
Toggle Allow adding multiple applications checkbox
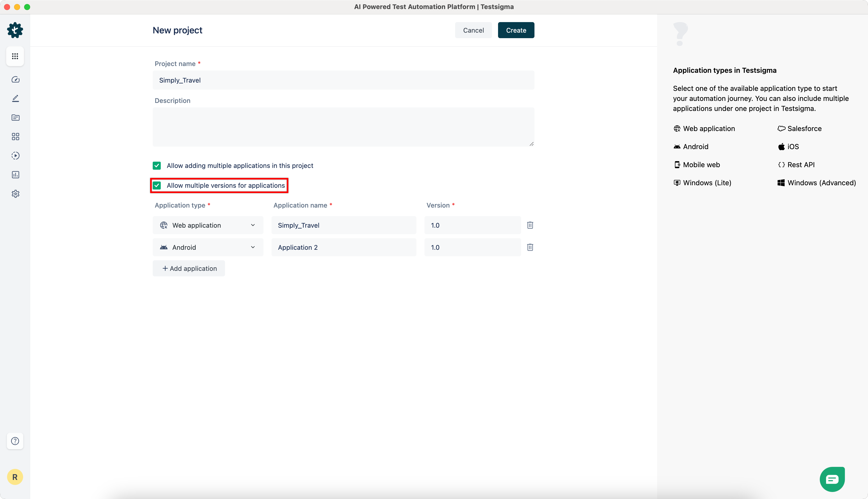pyautogui.click(x=157, y=165)
